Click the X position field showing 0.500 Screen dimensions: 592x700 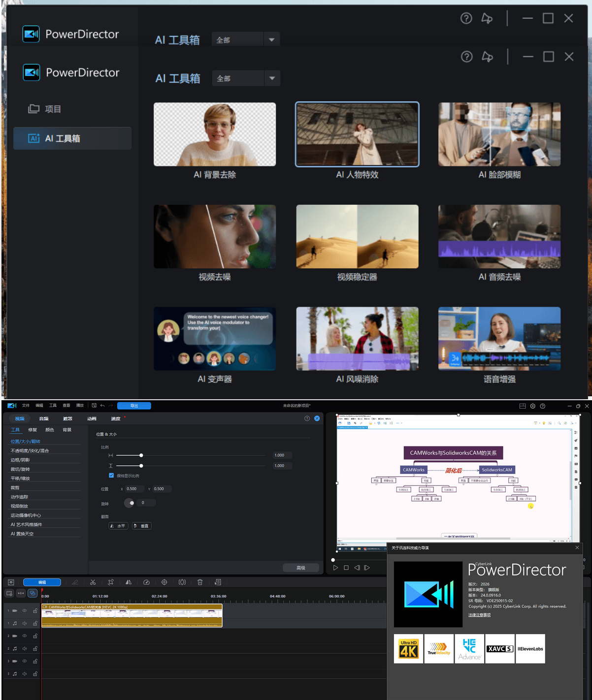click(x=135, y=489)
